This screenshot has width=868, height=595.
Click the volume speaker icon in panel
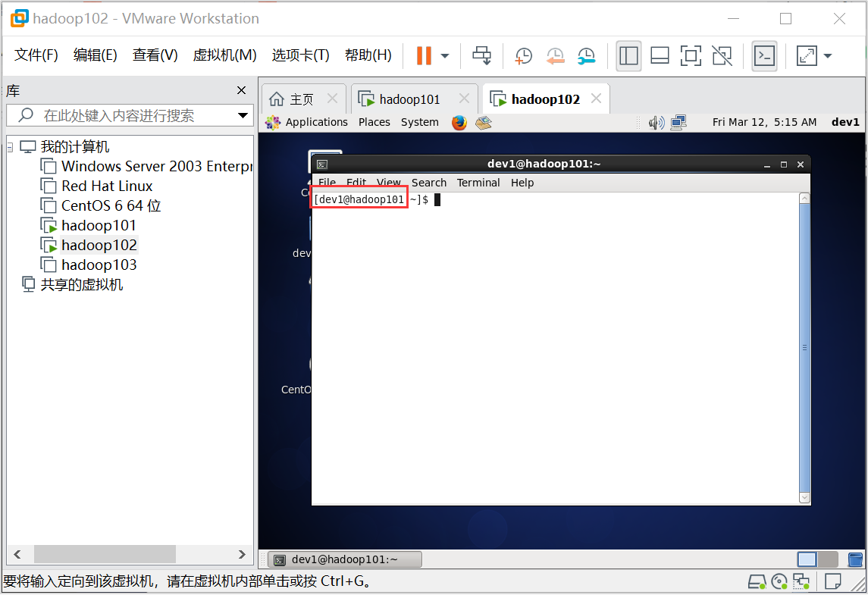[x=656, y=122]
